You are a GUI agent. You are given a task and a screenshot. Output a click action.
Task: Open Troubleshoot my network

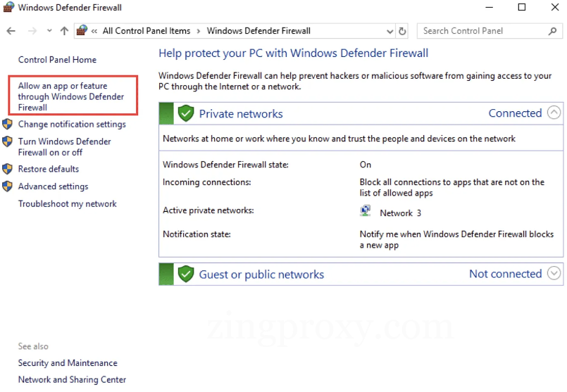pyautogui.click(x=67, y=204)
